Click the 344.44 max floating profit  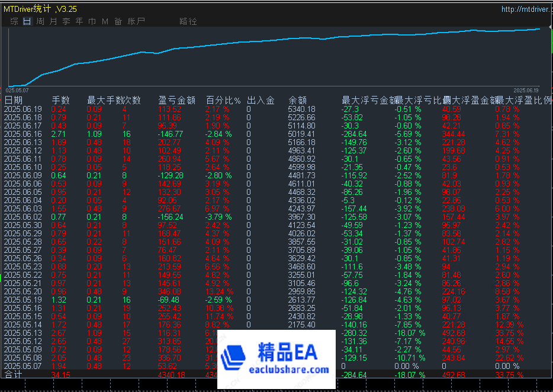click(454, 134)
